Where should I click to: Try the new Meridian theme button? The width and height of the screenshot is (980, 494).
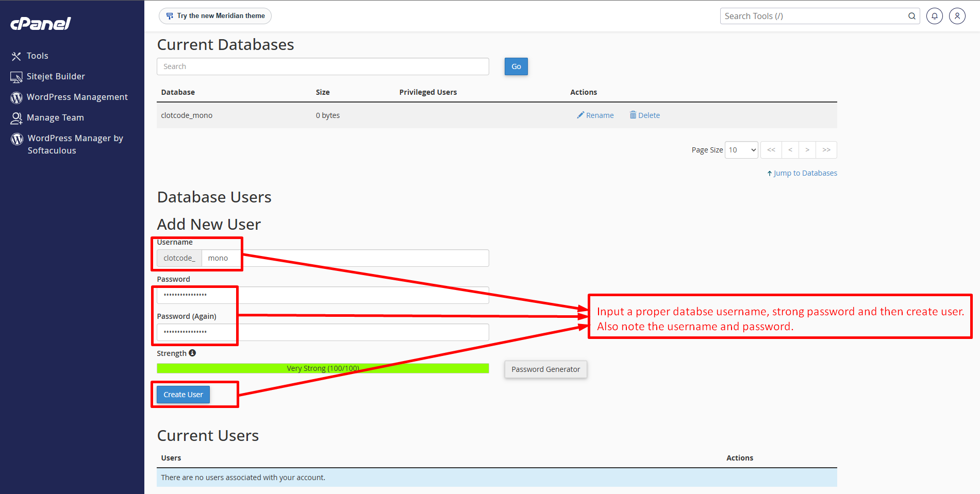[215, 16]
